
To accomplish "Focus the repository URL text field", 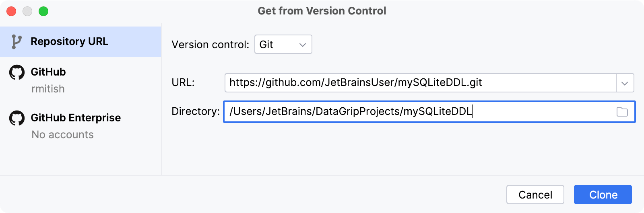I will [419, 83].
